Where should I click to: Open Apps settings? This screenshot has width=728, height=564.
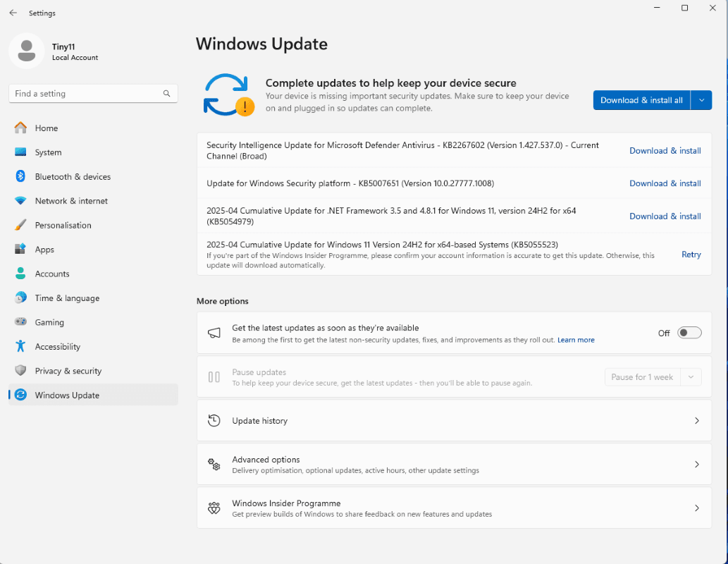click(x=93, y=249)
